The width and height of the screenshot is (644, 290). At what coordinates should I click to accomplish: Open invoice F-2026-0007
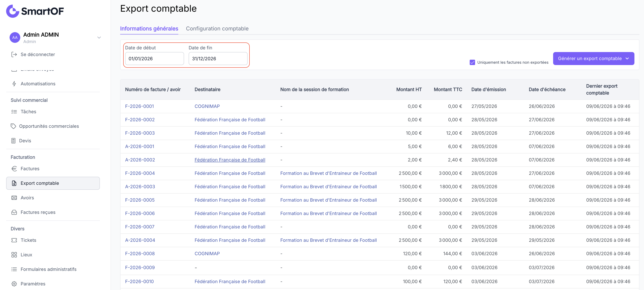(139, 227)
